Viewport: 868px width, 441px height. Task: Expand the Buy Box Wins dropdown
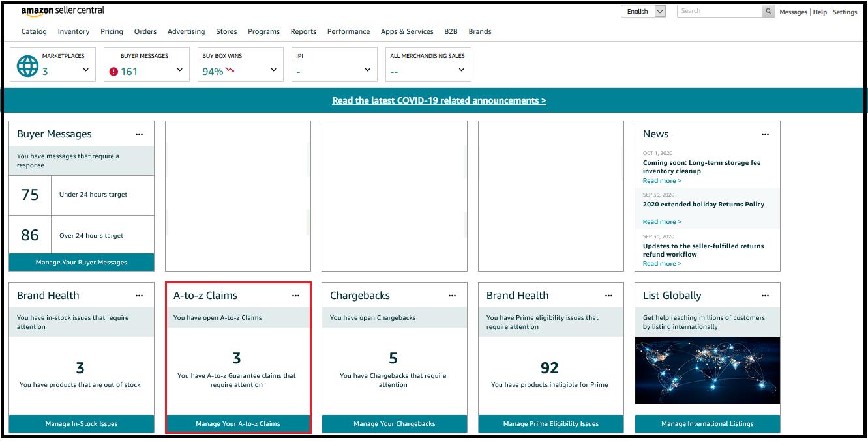[x=273, y=70]
